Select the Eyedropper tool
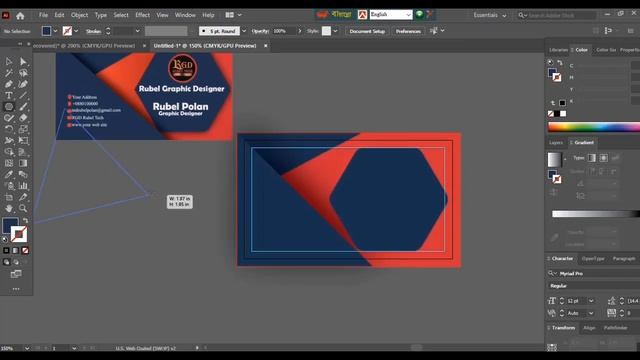The image size is (640, 360). (x=9, y=175)
